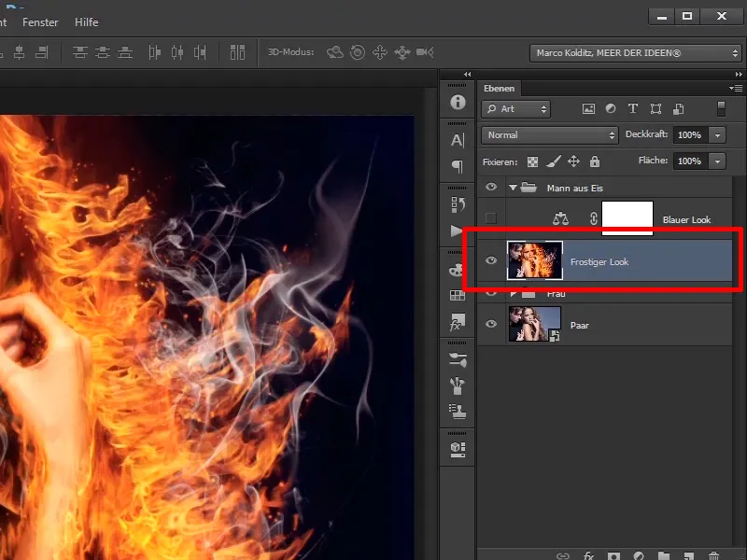Filter layers by pixel layers icon
This screenshot has height=560, width=747.
coord(588,109)
